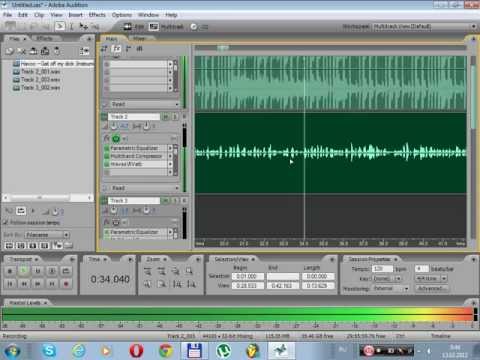Switch to Edit view button

click(x=133, y=27)
